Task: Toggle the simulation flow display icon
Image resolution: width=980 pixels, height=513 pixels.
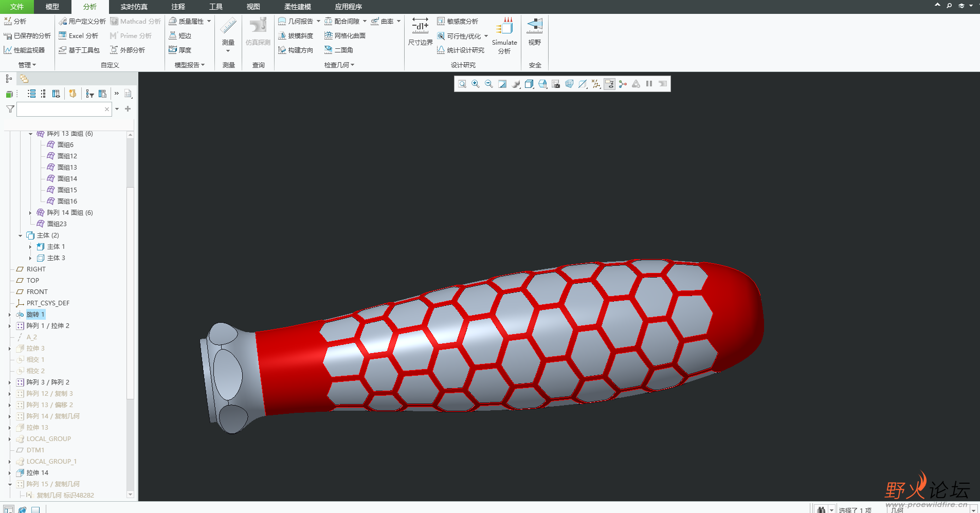Action: [663, 84]
